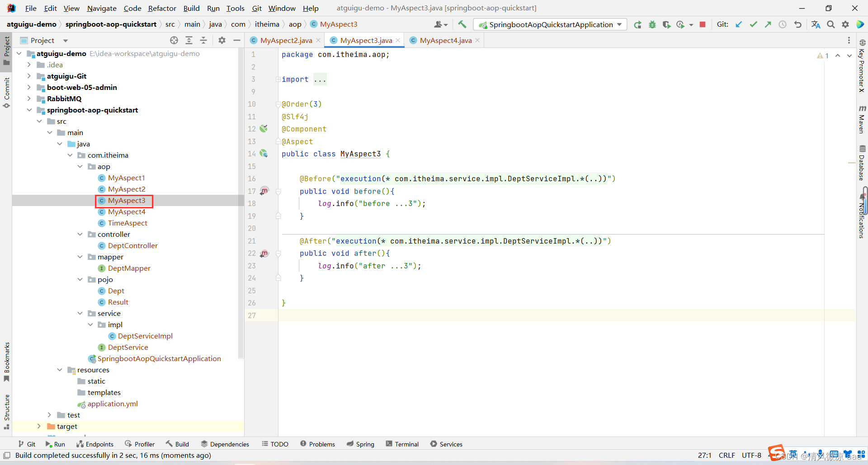Open the Notifications side panel
The height and width of the screenshot is (465, 868).
(862, 216)
